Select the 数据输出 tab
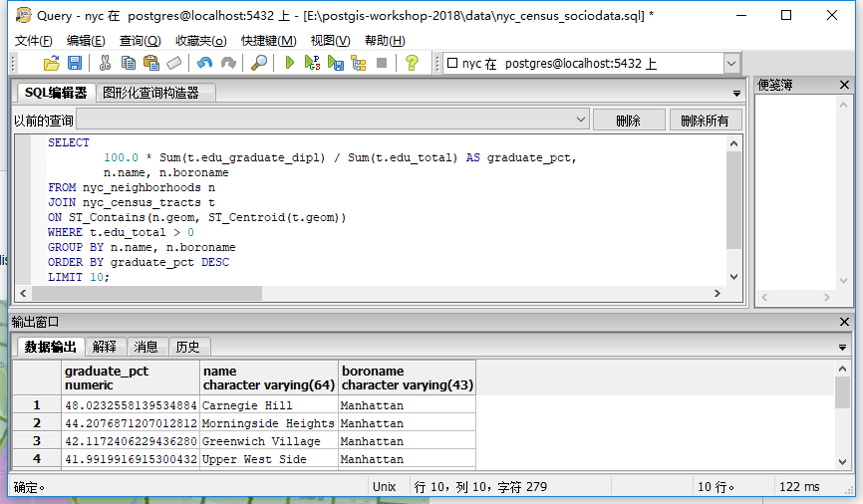Screen dimensions: 863x504 coord(50,347)
